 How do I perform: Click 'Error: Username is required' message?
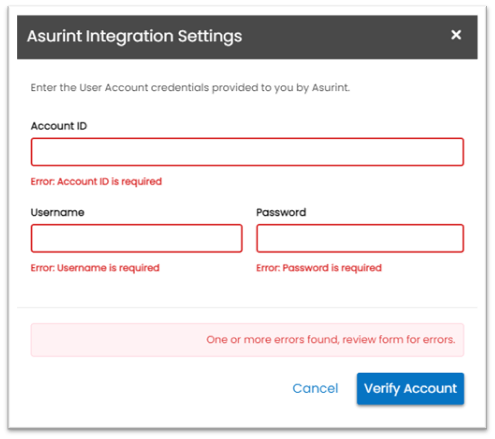point(95,268)
